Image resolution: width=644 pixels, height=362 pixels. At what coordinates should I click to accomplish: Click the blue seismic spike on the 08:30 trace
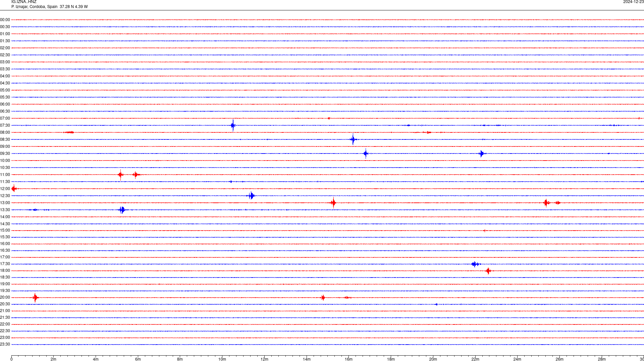[x=353, y=139]
